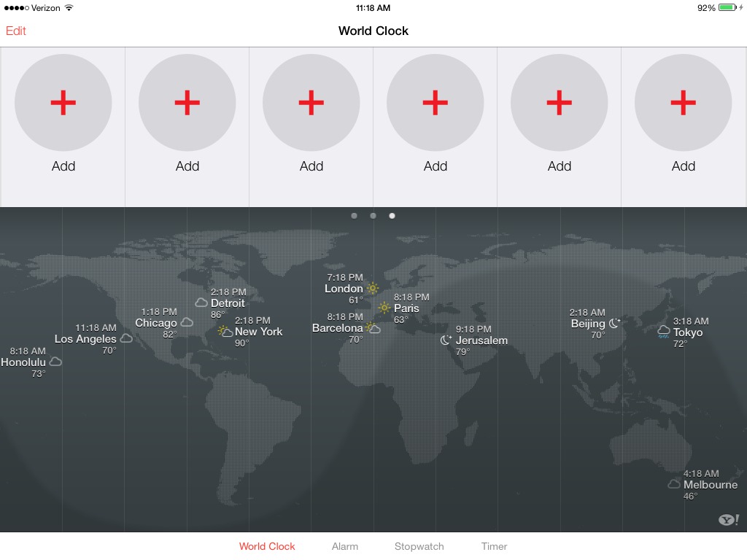Tap the battery indicator in the status bar
747x560 pixels.
tap(727, 7)
